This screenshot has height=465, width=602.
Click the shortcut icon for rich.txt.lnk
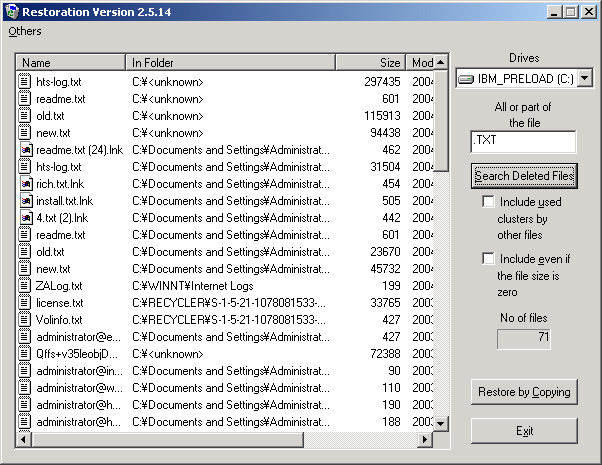coord(26,184)
